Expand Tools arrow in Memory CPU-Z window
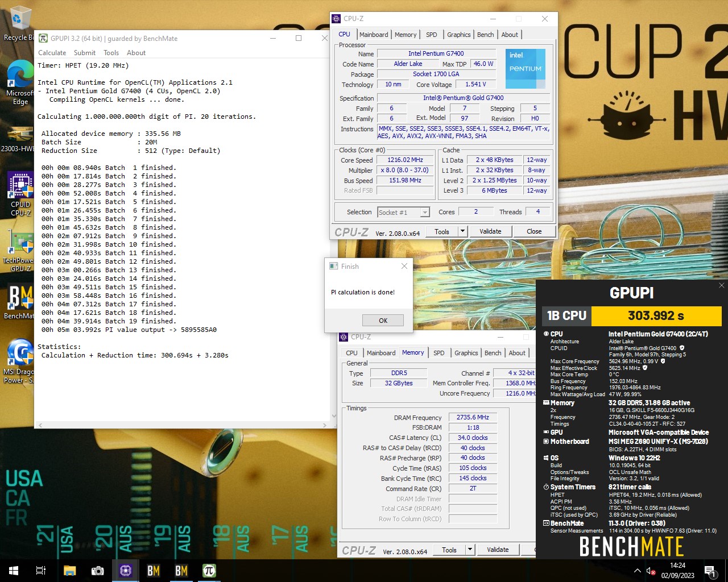 coord(470,550)
